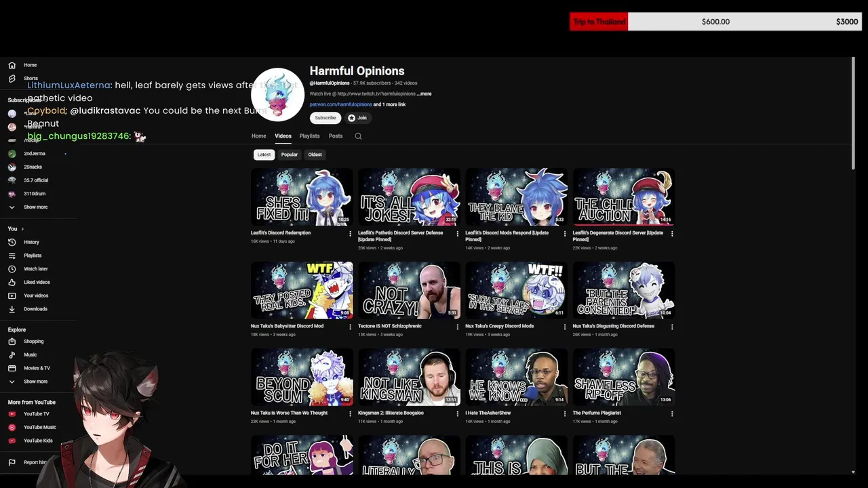Sort videos by Popular
868x488 pixels.
[290, 155]
